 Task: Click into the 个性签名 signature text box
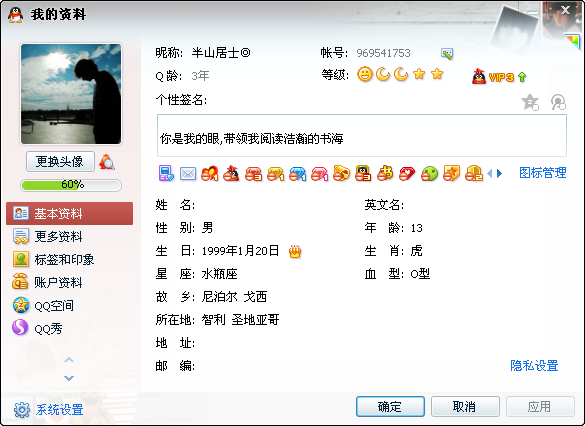click(x=362, y=135)
